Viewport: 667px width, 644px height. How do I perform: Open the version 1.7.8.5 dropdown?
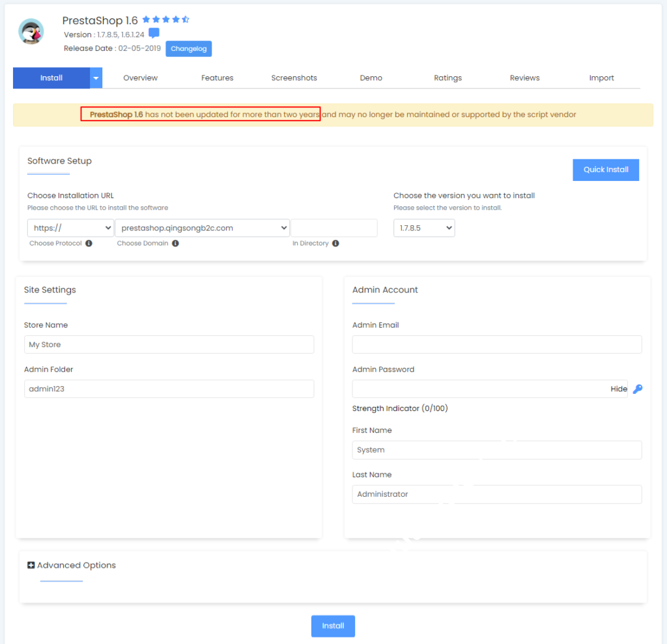click(424, 228)
